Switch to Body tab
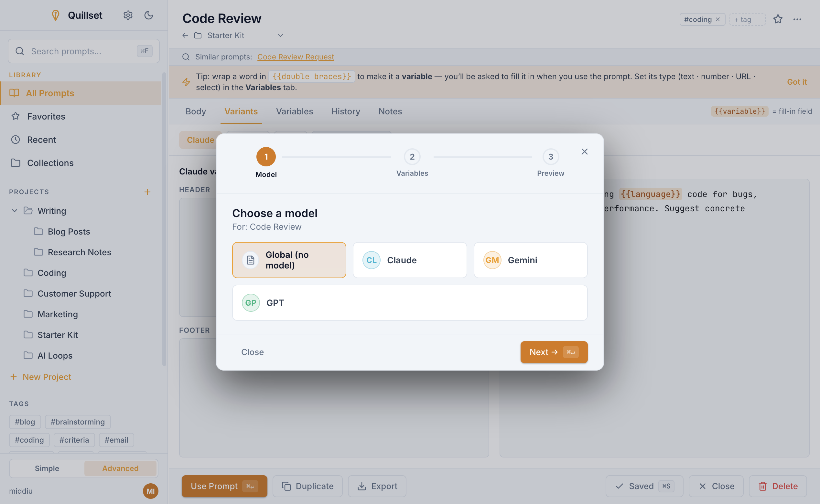Image resolution: width=820 pixels, height=504 pixels. pos(196,111)
